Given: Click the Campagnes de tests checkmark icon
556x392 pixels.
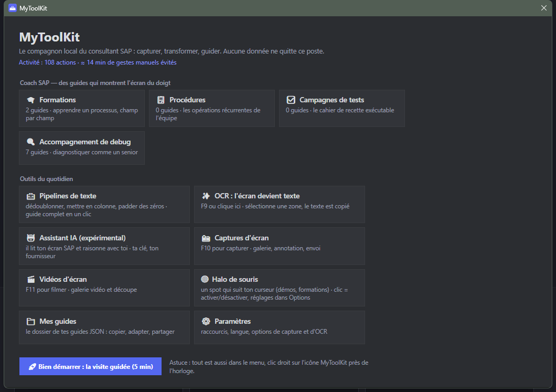Looking at the screenshot, I should 291,100.
